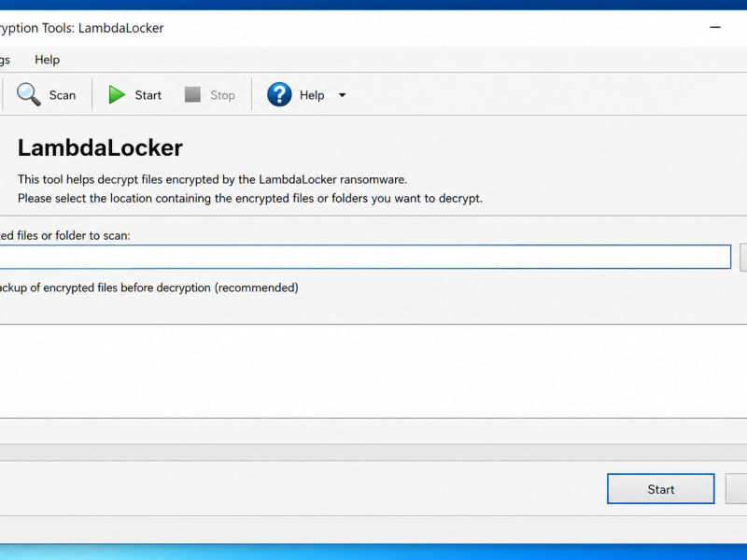The height and width of the screenshot is (560, 747).
Task: Click 'Please select the location' instruction text
Action: 250,199
